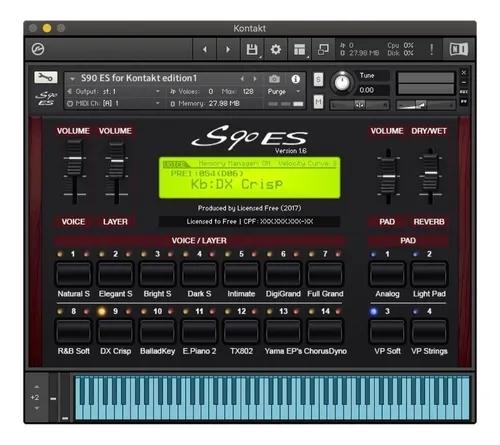Open the MIDI Ch channel dropdown
The height and width of the screenshot is (445, 500).
[x=113, y=103]
